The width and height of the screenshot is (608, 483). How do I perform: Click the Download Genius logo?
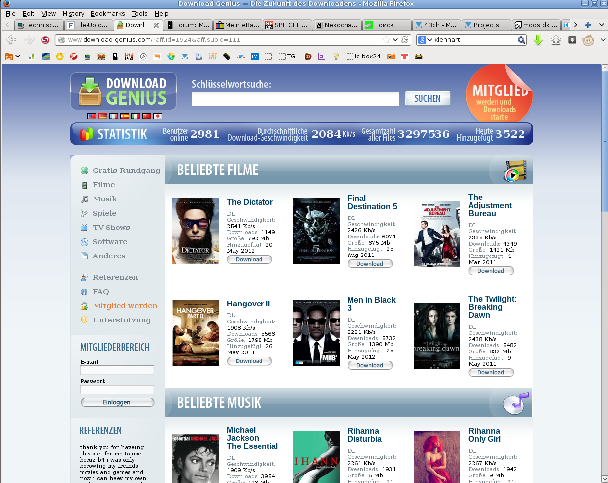coord(123,91)
